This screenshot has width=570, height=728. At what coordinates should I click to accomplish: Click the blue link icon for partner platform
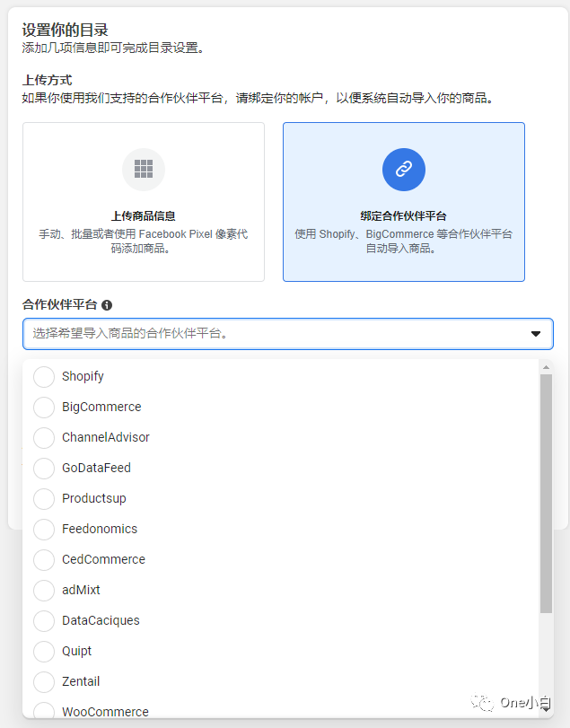[403, 170]
